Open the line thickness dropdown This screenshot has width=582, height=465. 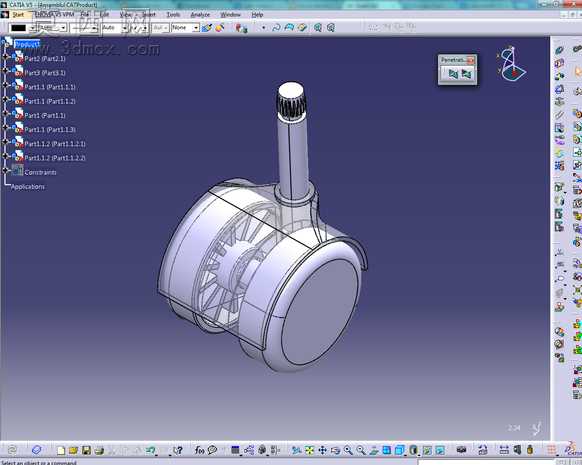[94, 28]
